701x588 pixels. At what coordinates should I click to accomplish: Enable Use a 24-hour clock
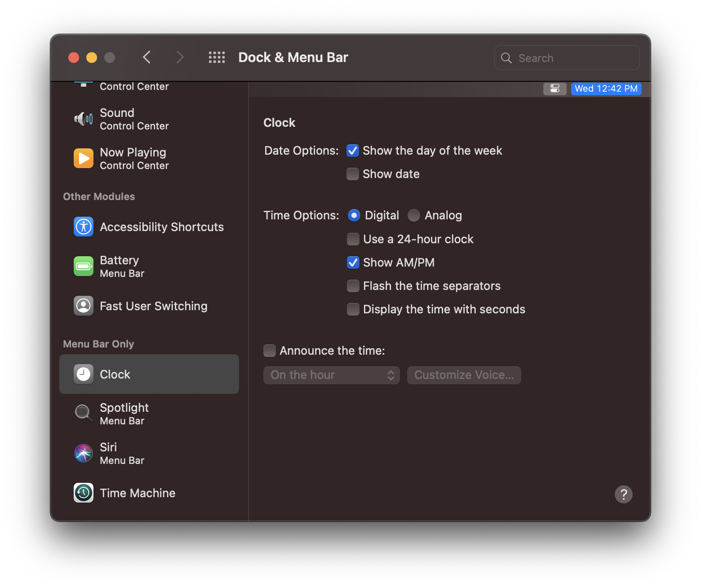[x=353, y=239]
